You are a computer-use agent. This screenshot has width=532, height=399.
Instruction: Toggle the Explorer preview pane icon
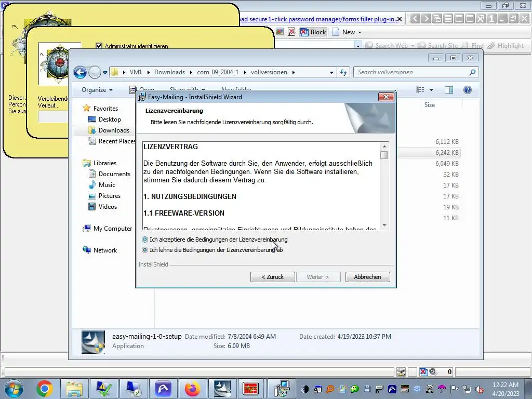coord(448,90)
